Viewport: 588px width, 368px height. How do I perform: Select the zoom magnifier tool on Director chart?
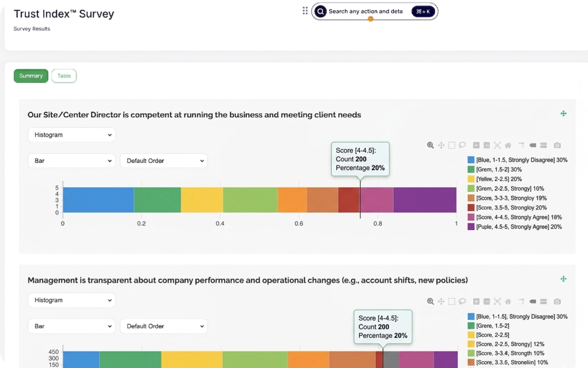[x=430, y=145]
